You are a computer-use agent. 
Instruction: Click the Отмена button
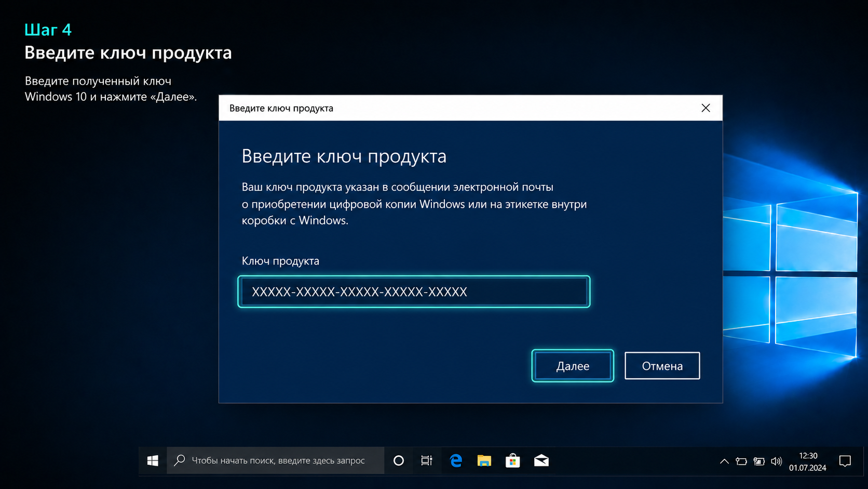click(662, 366)
